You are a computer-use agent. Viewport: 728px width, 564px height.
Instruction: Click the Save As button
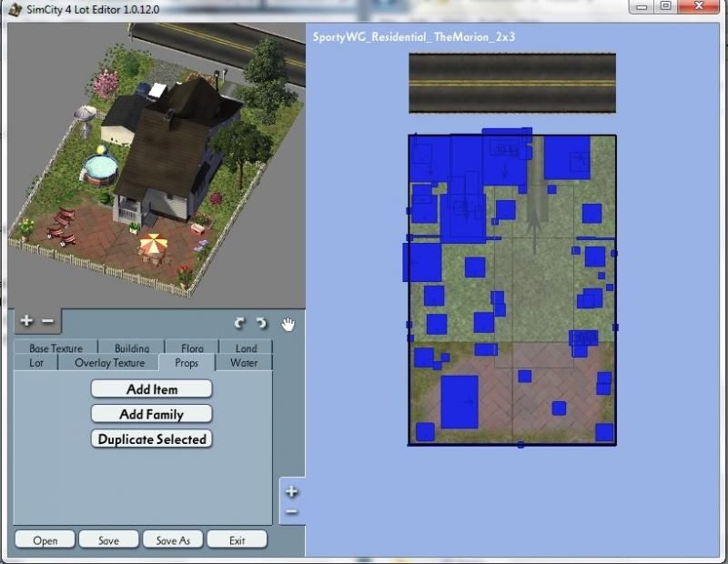[x=173, y=540]
